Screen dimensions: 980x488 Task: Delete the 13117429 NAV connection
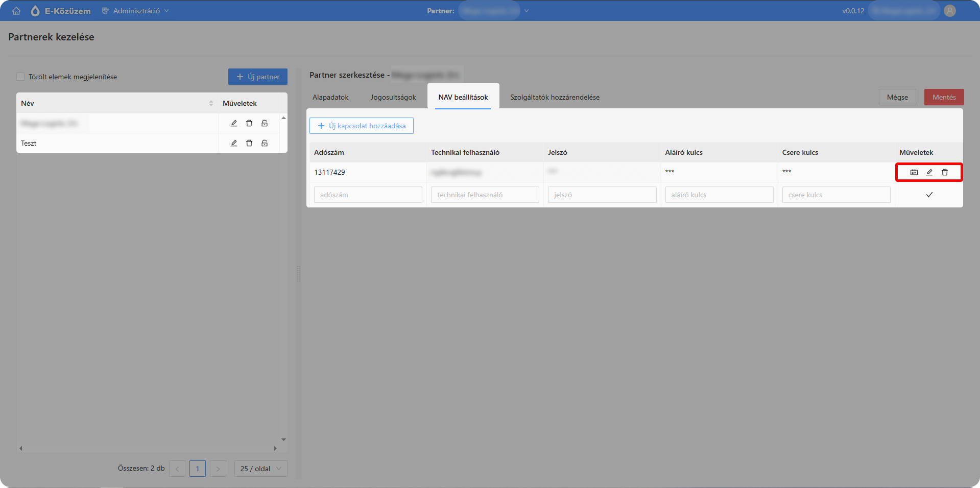pos(945,172)
